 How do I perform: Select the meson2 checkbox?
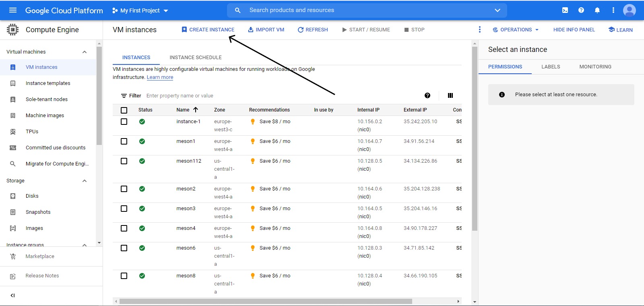click(x=124, y=189)
